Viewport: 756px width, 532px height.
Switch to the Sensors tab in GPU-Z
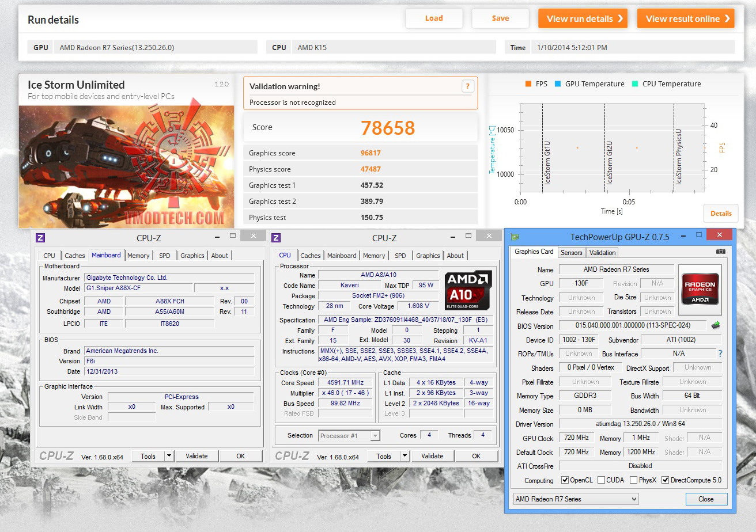(572, 253)
